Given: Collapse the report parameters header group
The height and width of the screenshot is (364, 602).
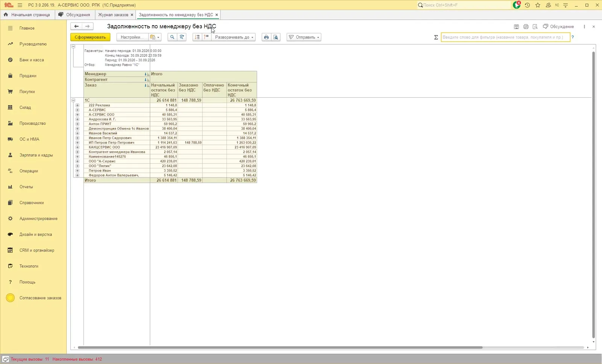Looking at the screenshot, I should [73, 47].
